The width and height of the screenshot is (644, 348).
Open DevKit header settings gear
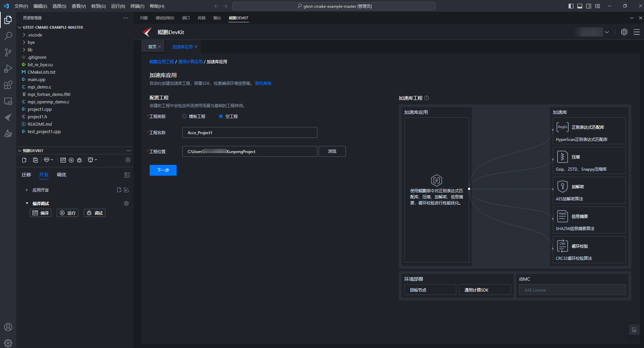(624, 32)
